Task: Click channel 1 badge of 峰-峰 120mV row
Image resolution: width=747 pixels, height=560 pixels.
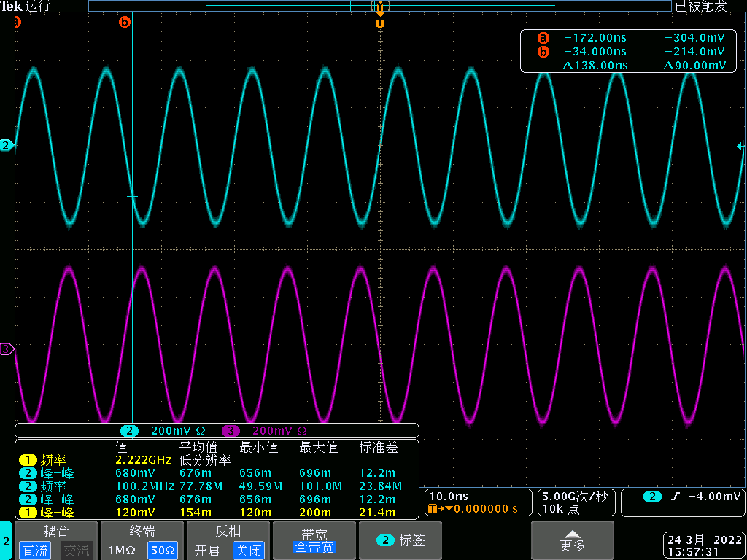Action: point(28,513)
